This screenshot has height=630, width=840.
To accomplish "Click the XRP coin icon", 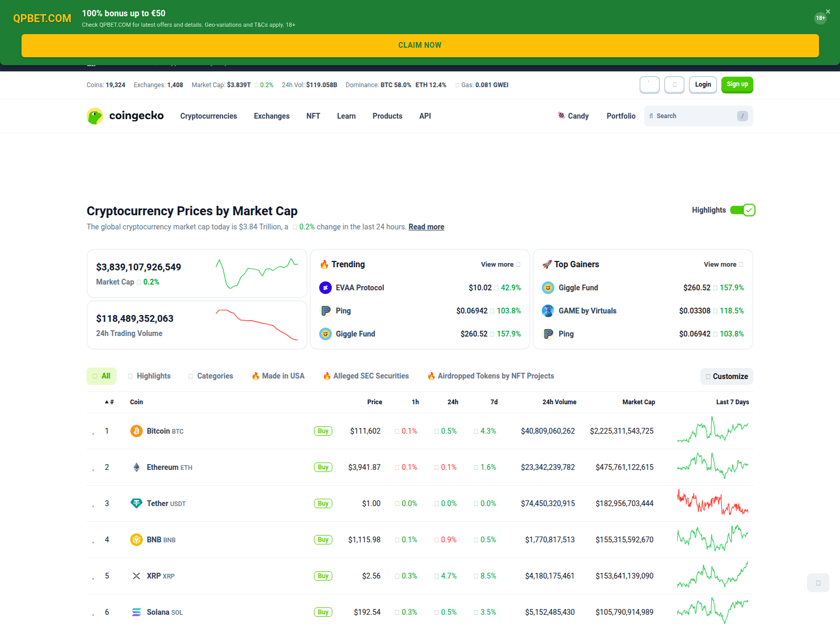I will (x=136, y=576).
